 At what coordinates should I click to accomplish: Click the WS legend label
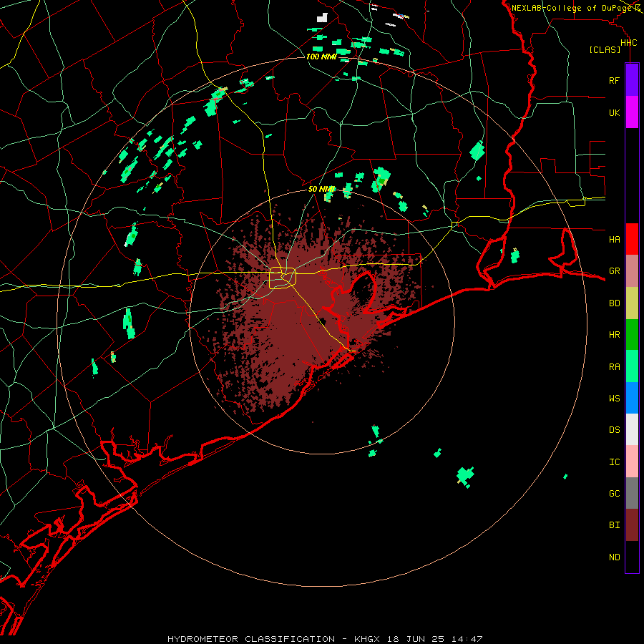coord(614,398)
